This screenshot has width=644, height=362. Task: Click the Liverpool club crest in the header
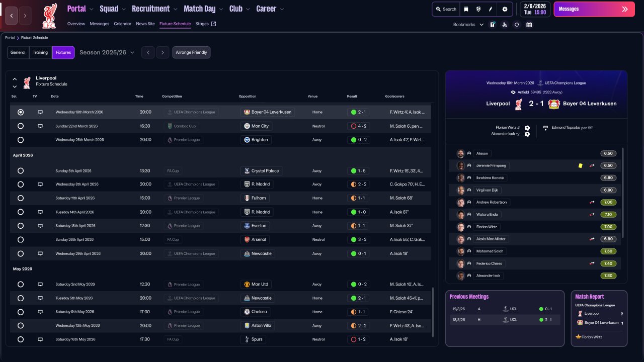tap(49, 16)
